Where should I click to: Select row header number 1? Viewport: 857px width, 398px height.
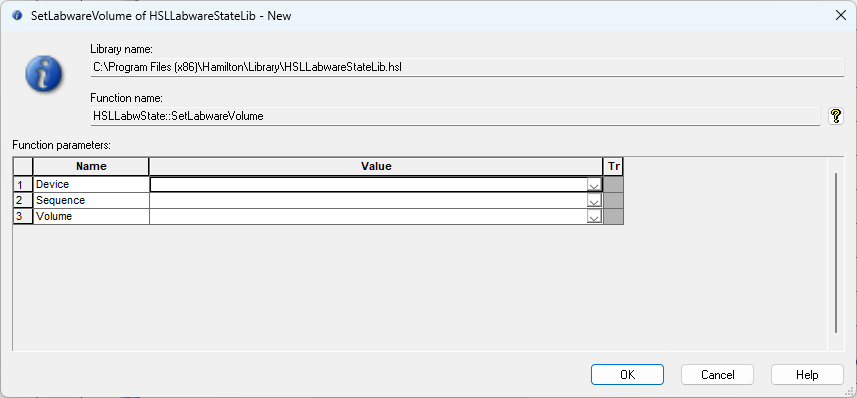tap(23, 184)
